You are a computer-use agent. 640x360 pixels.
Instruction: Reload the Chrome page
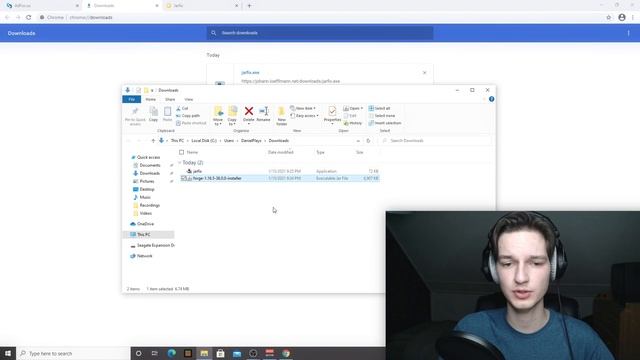29,17
